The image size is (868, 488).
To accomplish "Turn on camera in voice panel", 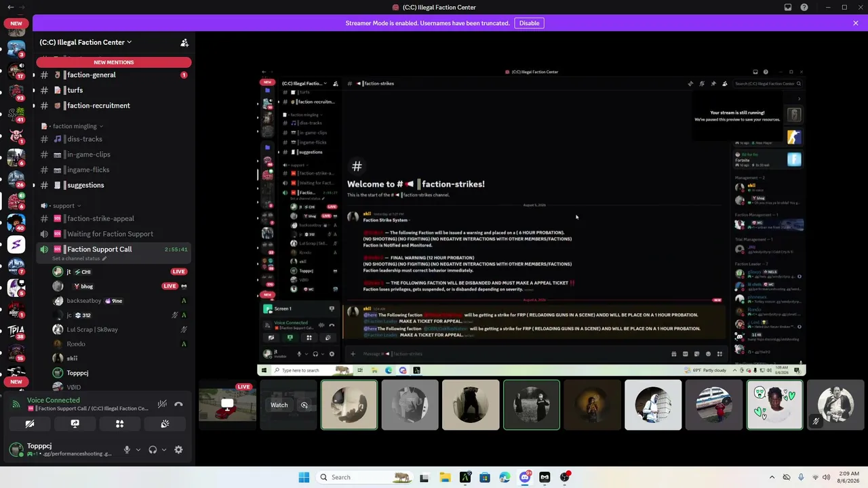I will pos(30,424).
